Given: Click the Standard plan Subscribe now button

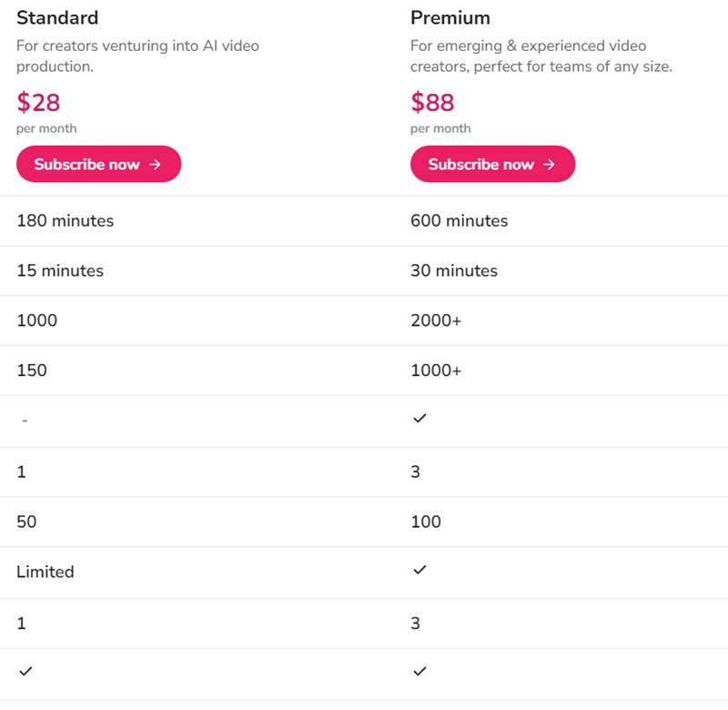Looking at the screenshot, I should pyautogui.click(x=98, y=165).
